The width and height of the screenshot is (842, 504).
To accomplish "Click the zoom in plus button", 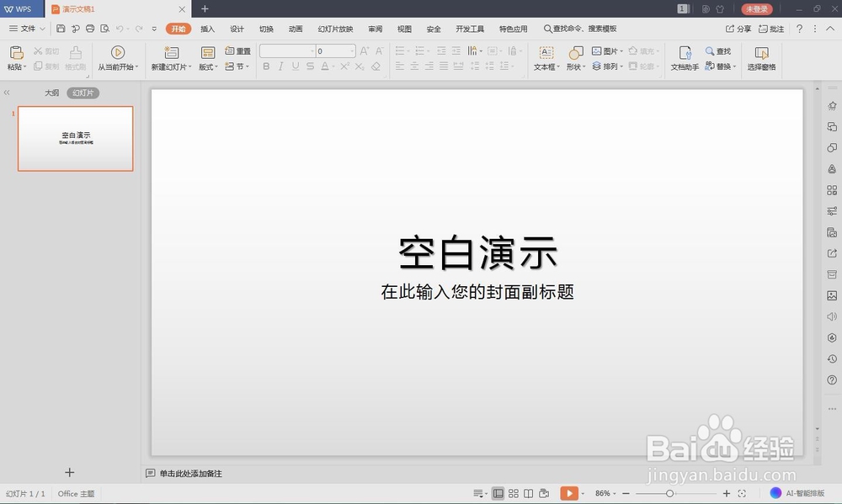I will [x=727, y=493].
